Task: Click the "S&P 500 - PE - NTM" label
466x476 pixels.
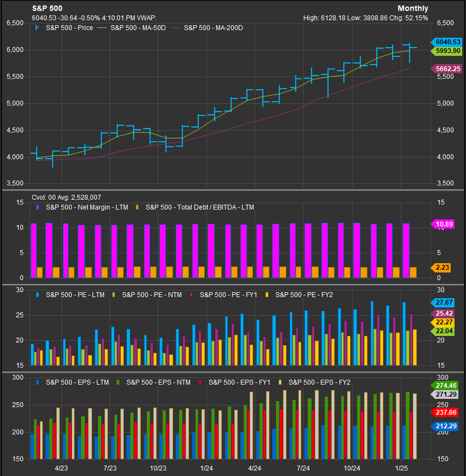Action: click(x=152, y=295)
